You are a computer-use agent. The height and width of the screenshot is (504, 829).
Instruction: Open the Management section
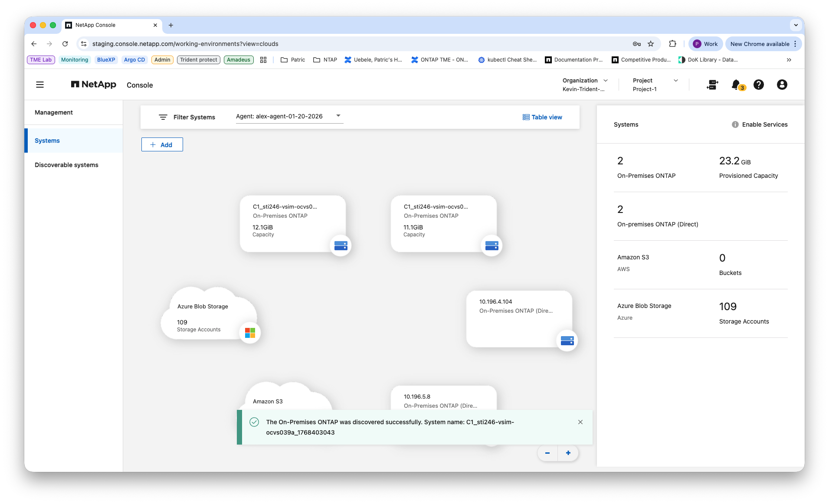(54, 112)
